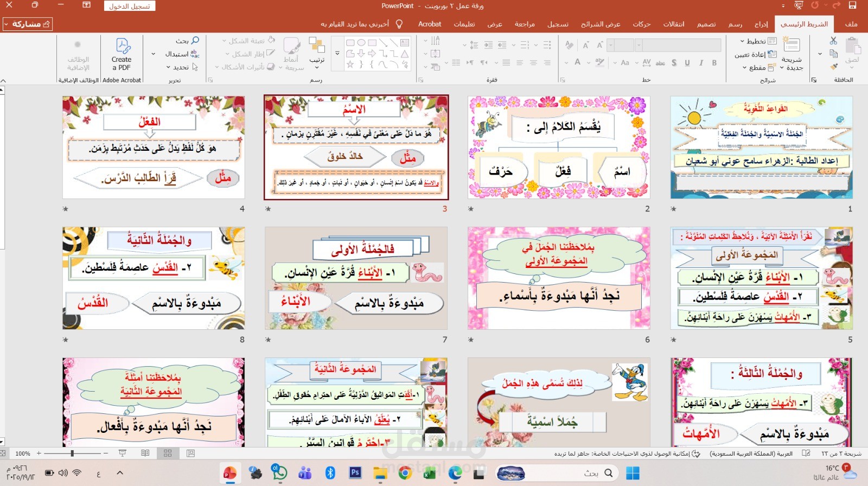Switch to Reading view in status bar
The height and width of the screenshot is (486, 868).
pos(145,453)
